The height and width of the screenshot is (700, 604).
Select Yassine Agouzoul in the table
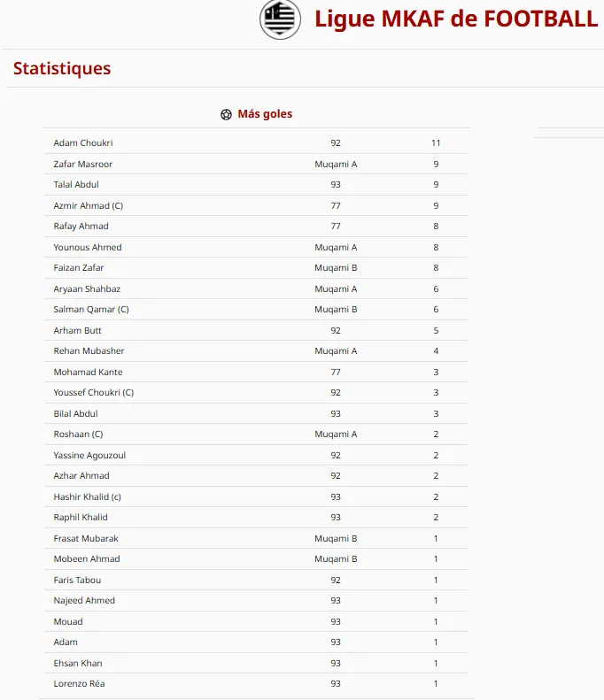tap(89, 455)
